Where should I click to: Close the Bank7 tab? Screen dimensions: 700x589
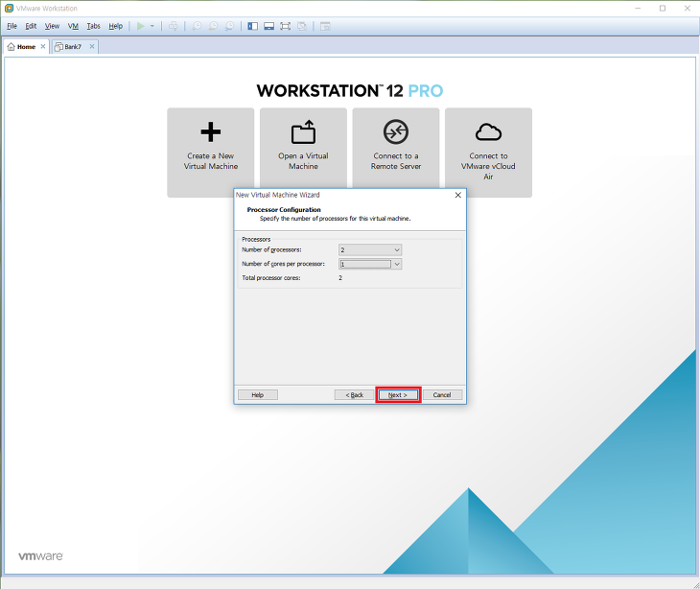[92, 46]
